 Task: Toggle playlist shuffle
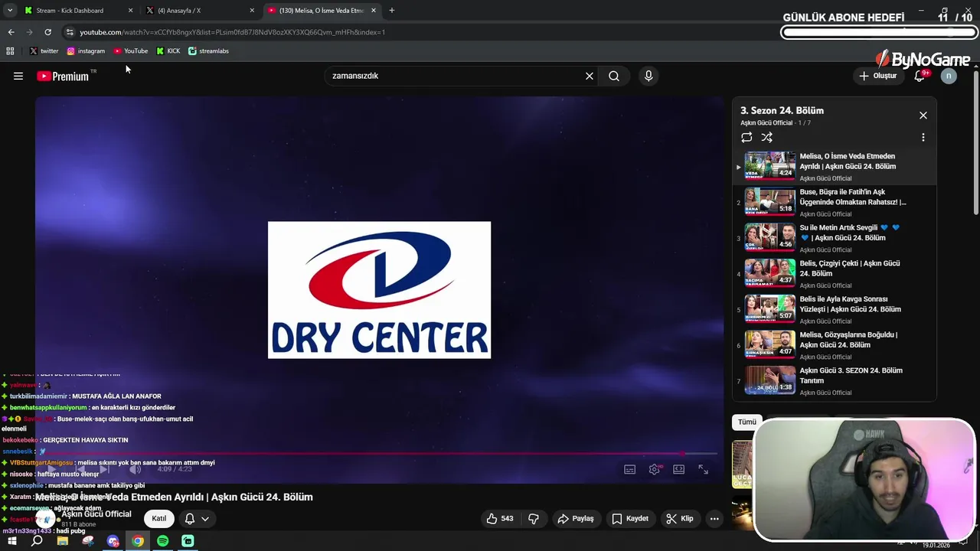(x=767, y=138)
